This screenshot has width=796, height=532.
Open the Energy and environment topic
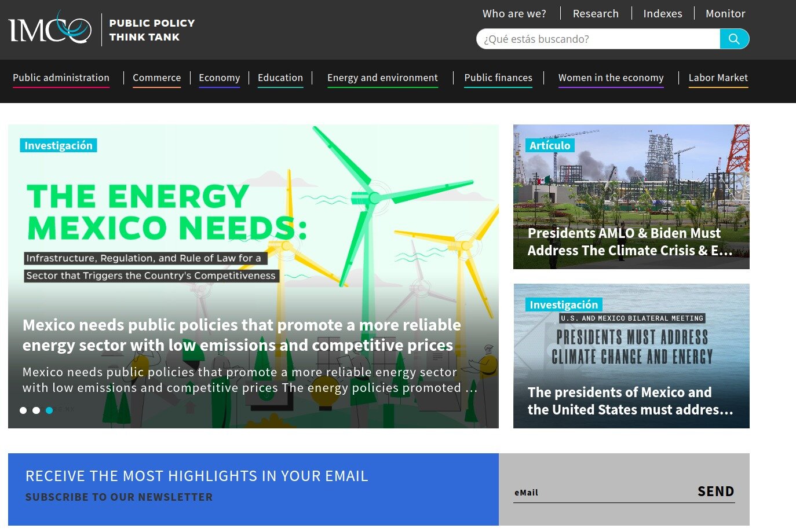pos(382,78)
